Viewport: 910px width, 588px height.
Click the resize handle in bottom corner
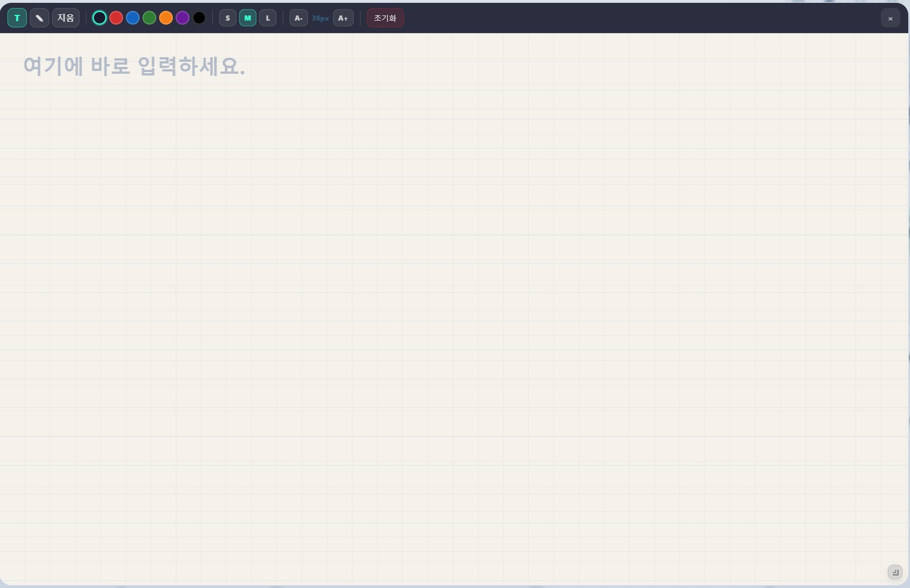click(x=895, y=572)
